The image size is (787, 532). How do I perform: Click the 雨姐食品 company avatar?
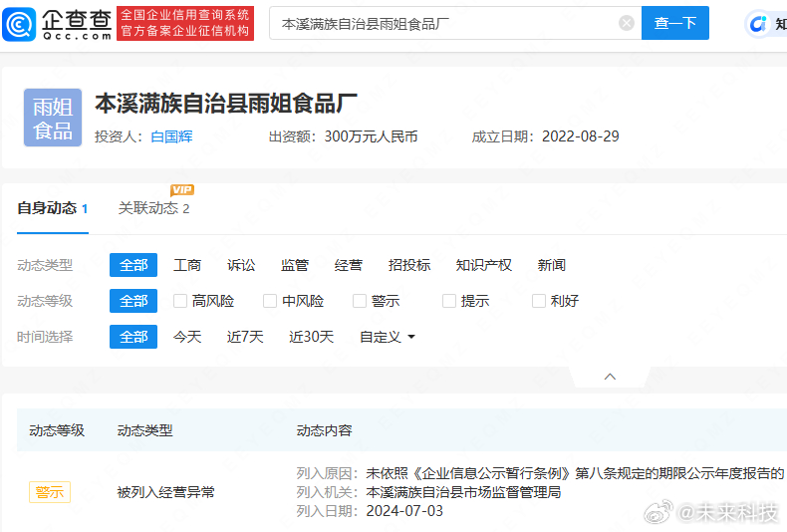53,118
